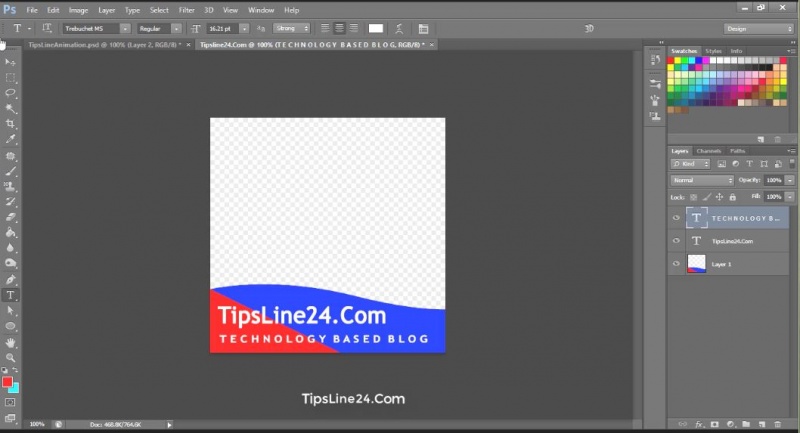
Task: Select the Eyedropper tool
Action: (10, 139)
